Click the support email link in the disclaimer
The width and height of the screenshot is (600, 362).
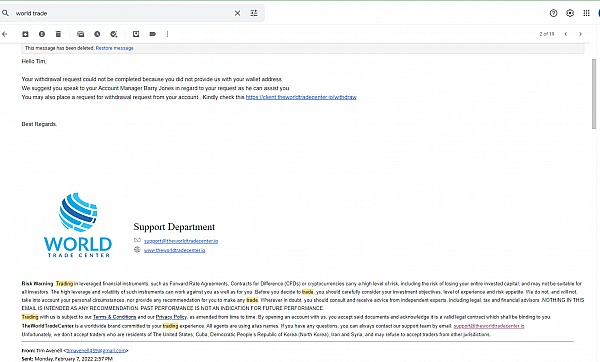point(489,326)
